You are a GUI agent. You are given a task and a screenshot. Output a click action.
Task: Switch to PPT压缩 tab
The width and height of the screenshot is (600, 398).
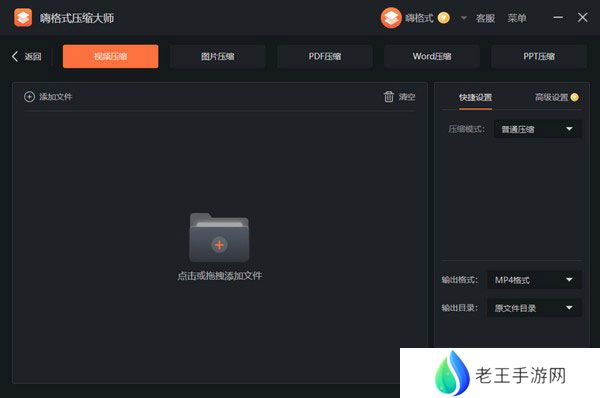[539, 56]
